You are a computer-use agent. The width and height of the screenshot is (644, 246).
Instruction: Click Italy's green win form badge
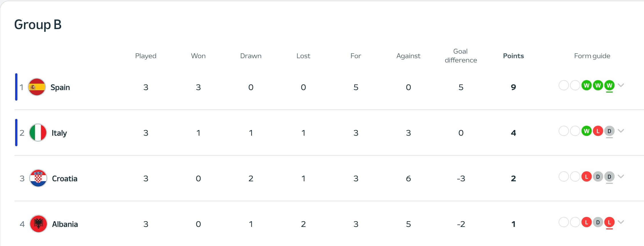586,131
